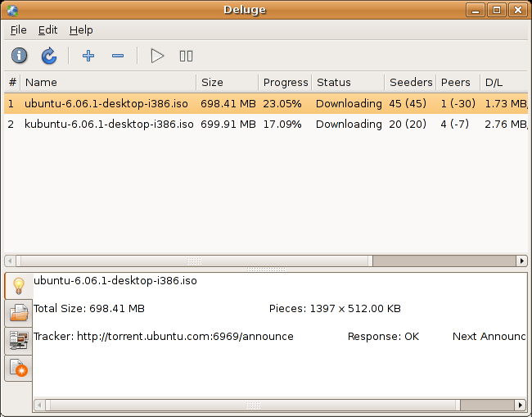
Task: Click torrent list scrollbar left arrow
Action: tap(10, 261)
